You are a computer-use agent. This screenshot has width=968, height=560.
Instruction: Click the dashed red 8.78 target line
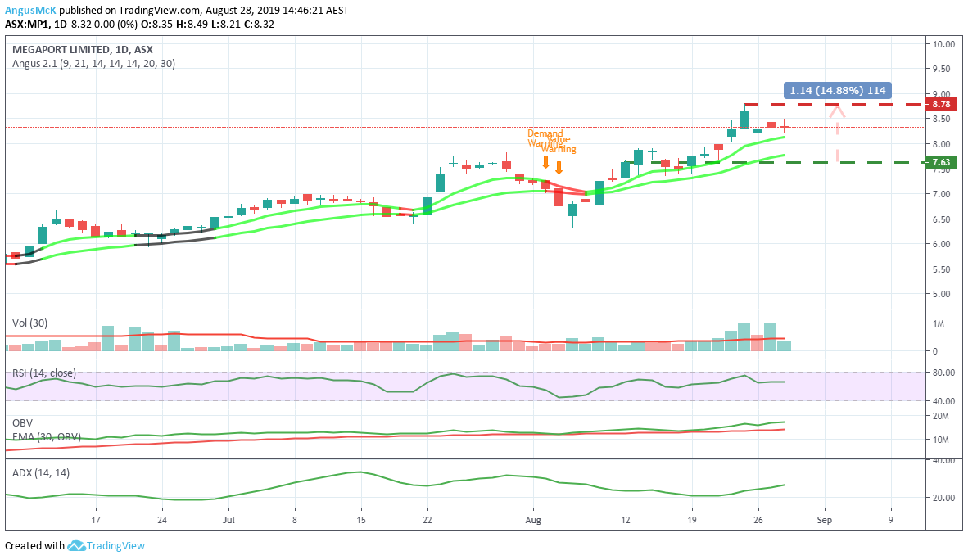(834, 104)
